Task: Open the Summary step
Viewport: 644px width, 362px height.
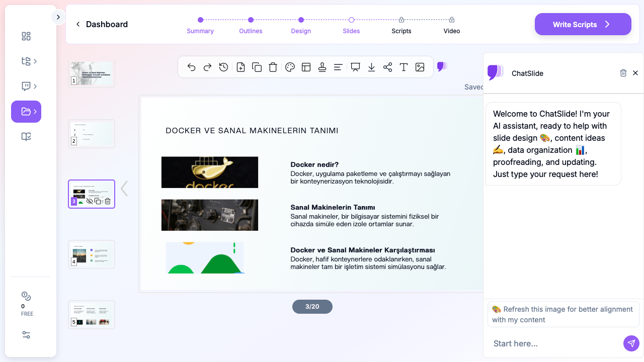Action: click(200, 31)
